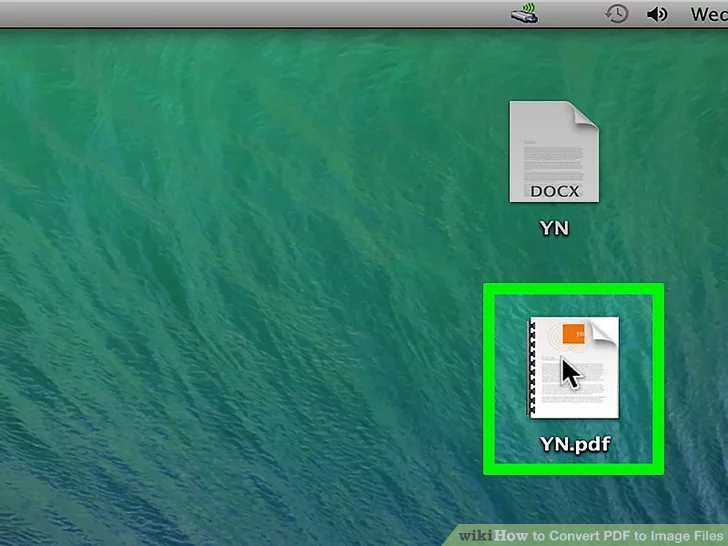Viewport: 728px width, 546px height.
Task: Select the YN DOCX document icon
Action: [x=553, y=150]
